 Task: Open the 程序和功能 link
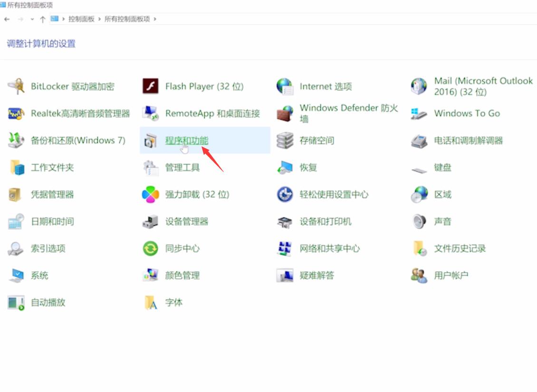[x=187, y=140]
